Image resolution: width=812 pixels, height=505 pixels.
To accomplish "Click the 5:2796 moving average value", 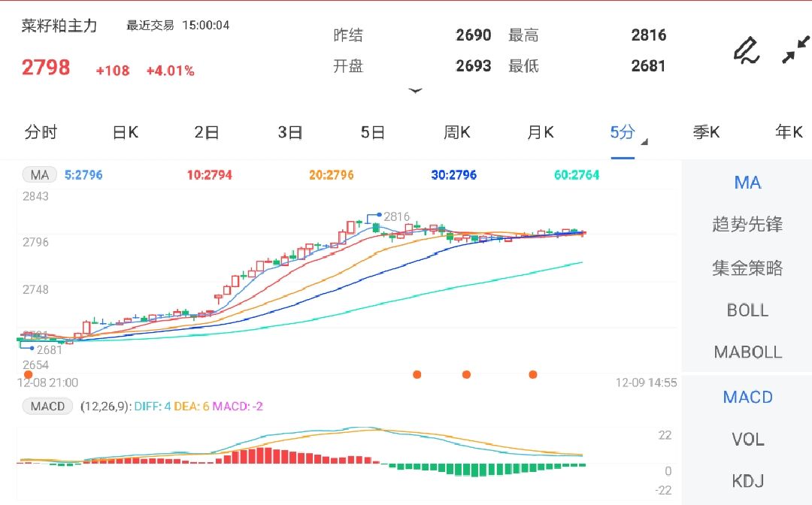I will 83,175.
